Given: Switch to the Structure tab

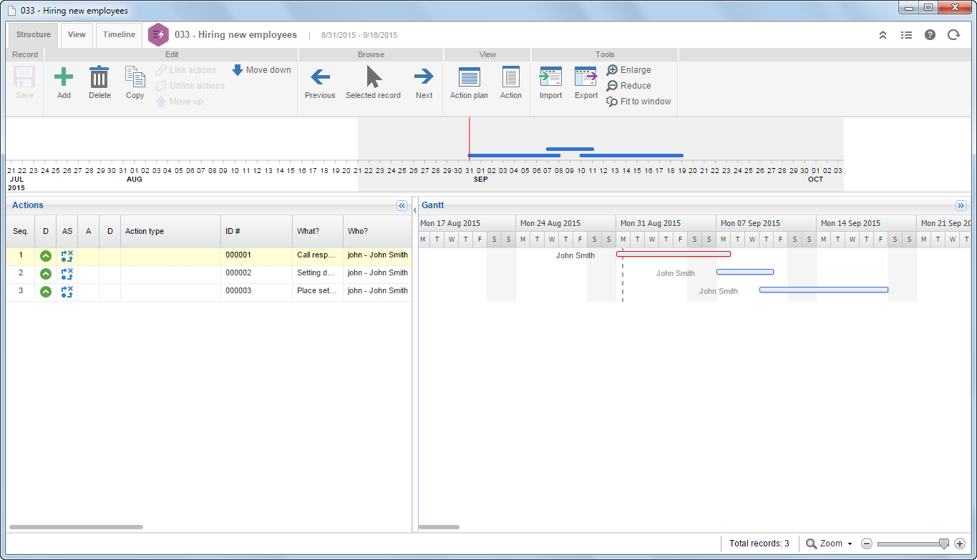Looking at the screenshot, I should (x=34, y=34).
